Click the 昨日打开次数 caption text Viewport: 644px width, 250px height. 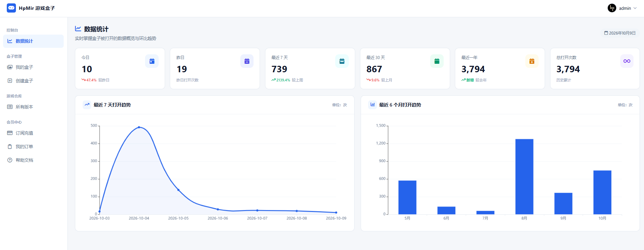[x=187, y=80]
